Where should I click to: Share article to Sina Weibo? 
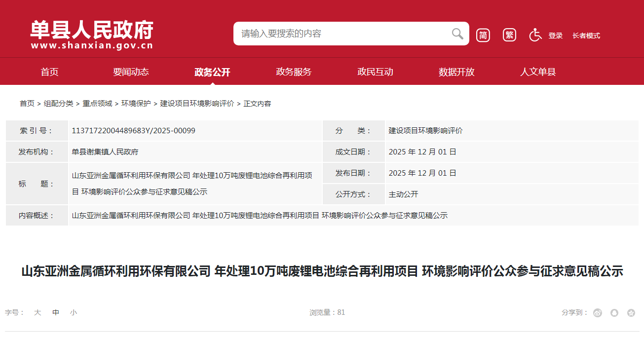(598, 313)
